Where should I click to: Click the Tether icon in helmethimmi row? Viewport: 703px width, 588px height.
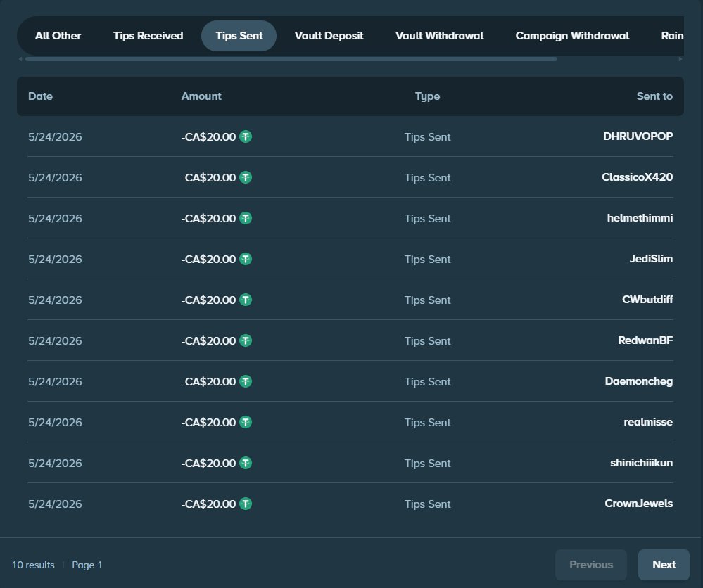tap(246, 218)
